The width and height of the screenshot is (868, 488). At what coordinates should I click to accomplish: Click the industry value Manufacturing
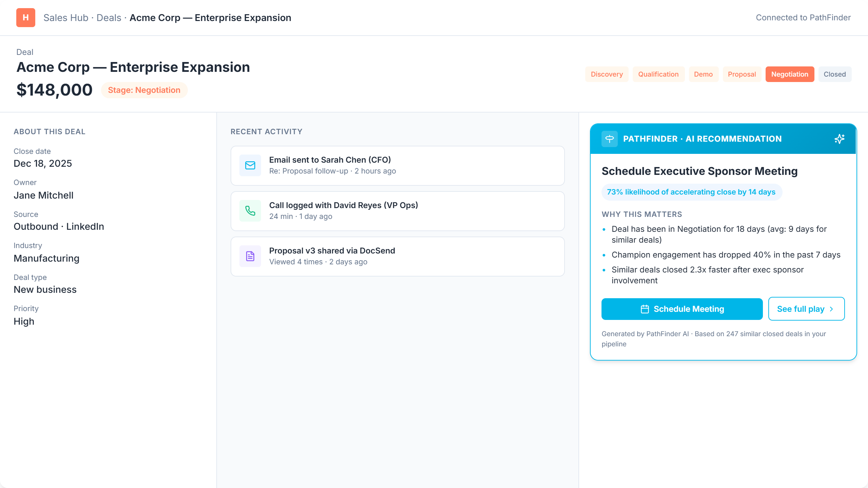pos(46,259)
